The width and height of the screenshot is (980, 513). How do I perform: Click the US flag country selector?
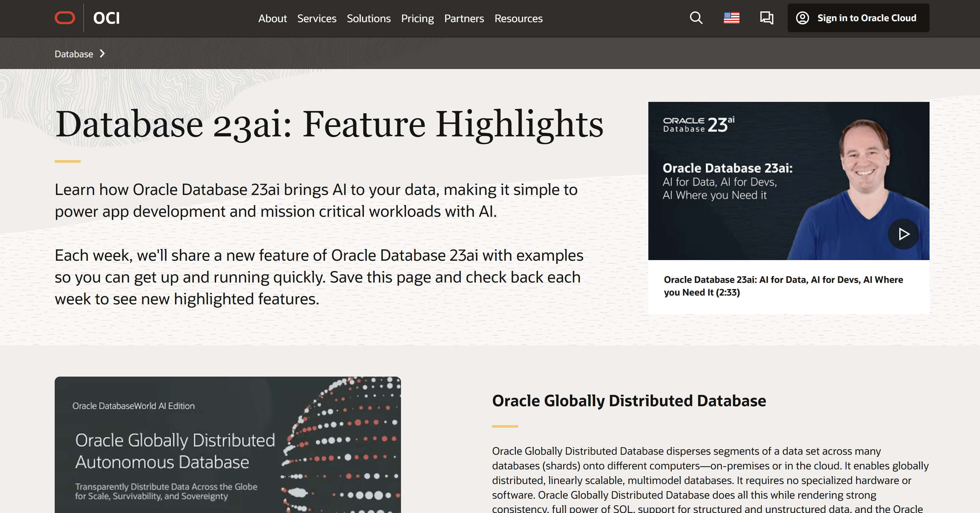click(x=731, y=18)
